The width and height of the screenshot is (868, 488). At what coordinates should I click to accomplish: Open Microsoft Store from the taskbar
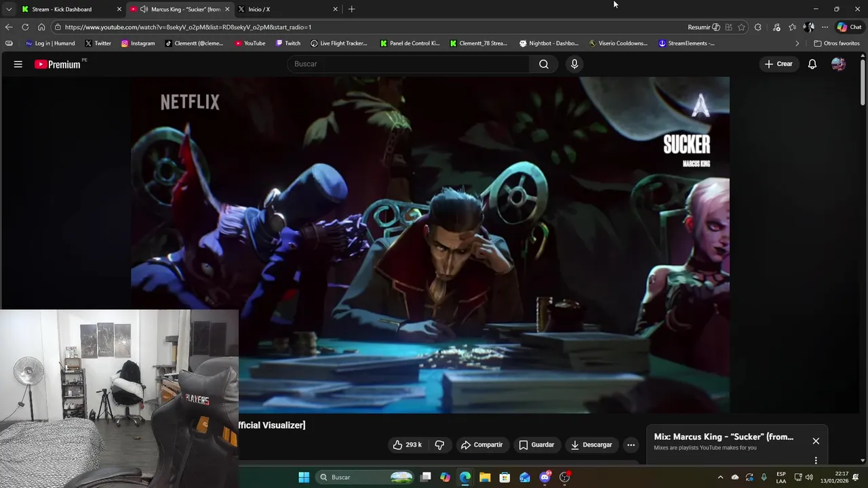pyautogui.click(x=505, y=477)
